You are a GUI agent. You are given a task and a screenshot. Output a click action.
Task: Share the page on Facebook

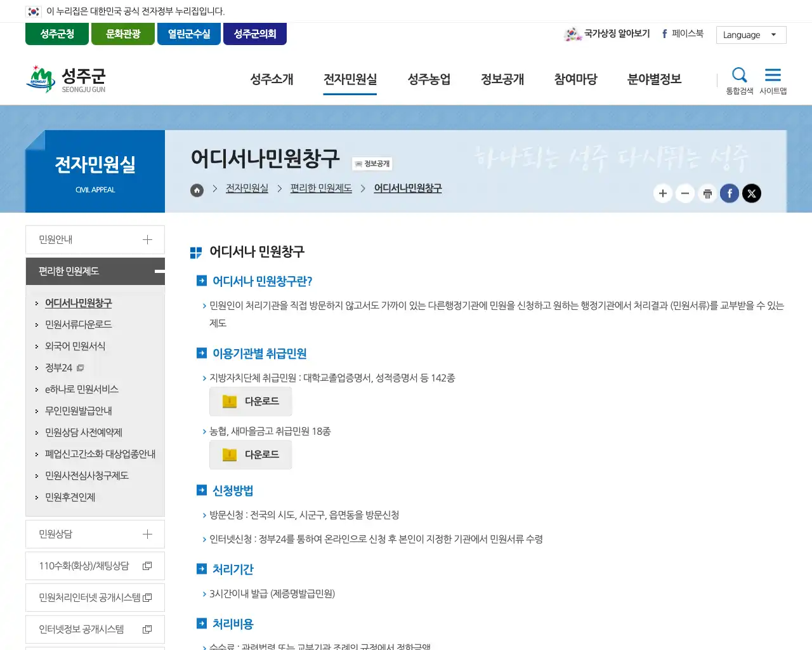tap(730, 194)
